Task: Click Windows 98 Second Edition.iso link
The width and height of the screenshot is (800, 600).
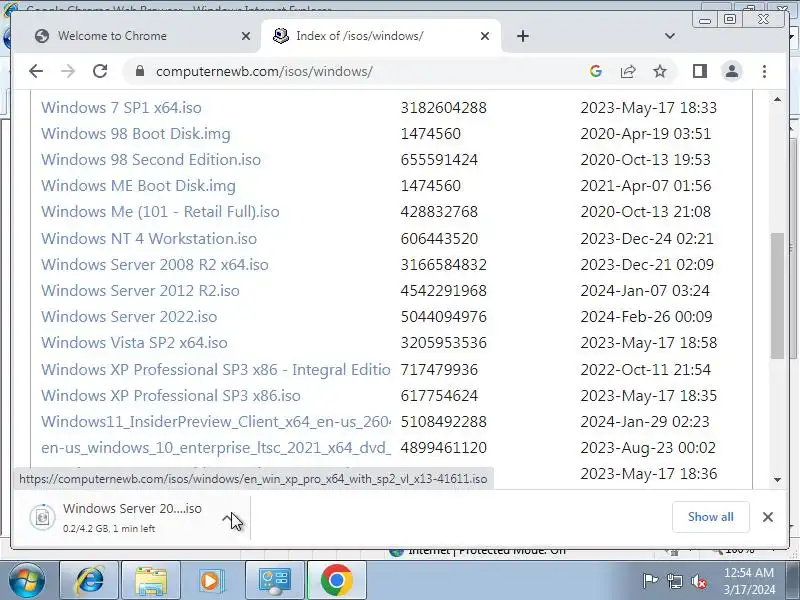Action: pos(151,160)
